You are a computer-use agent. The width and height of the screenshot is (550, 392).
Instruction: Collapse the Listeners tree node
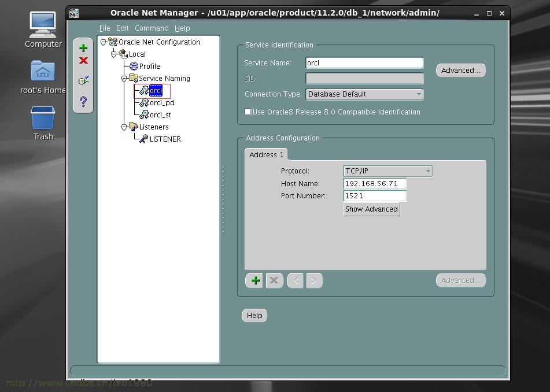point(124,127)
